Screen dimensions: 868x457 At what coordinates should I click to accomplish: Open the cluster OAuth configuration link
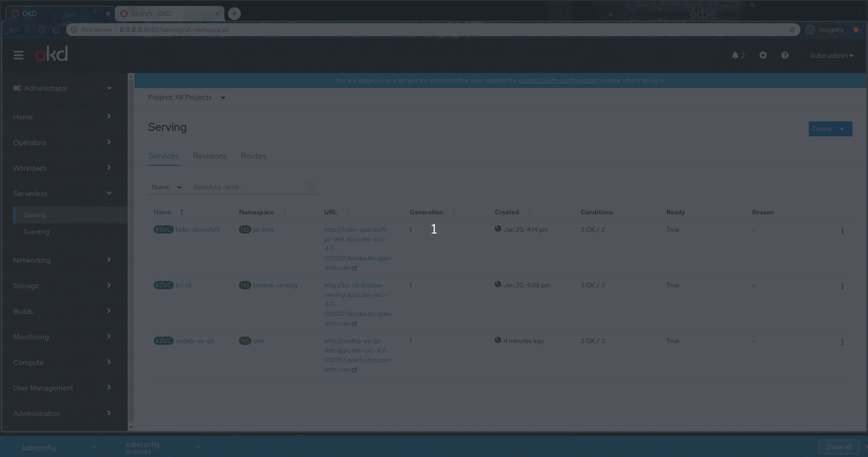tap(557, 80)
